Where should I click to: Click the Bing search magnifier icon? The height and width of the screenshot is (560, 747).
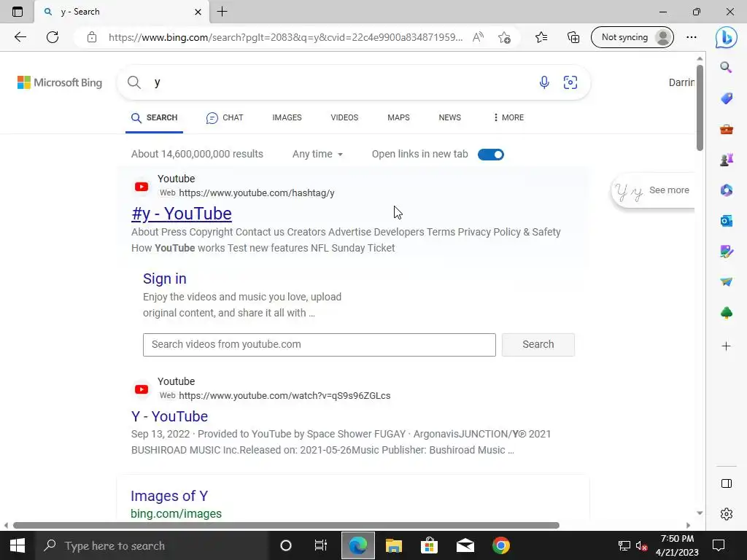(x=134, y=82)
